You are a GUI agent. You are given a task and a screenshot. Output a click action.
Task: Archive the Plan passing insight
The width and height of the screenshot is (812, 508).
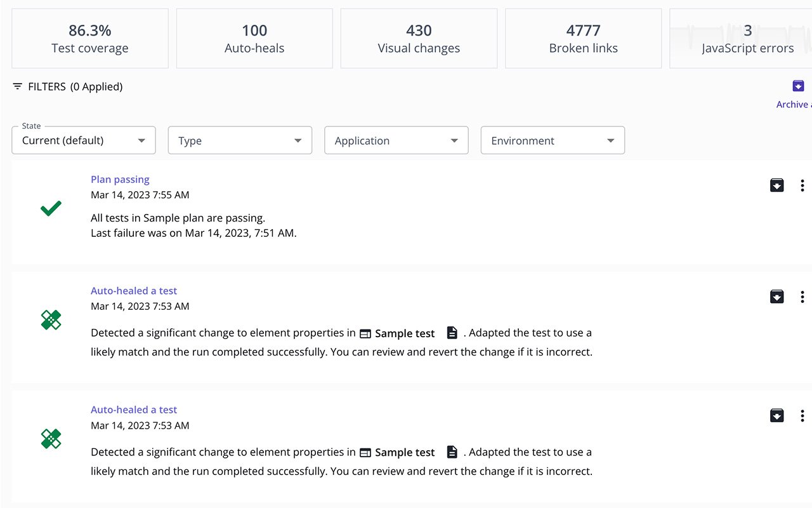(x=776, y=185)
